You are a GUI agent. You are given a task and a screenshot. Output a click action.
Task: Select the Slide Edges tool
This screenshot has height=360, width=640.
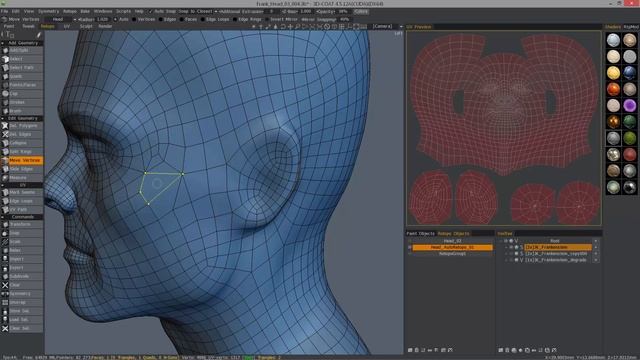click(22, 169)
